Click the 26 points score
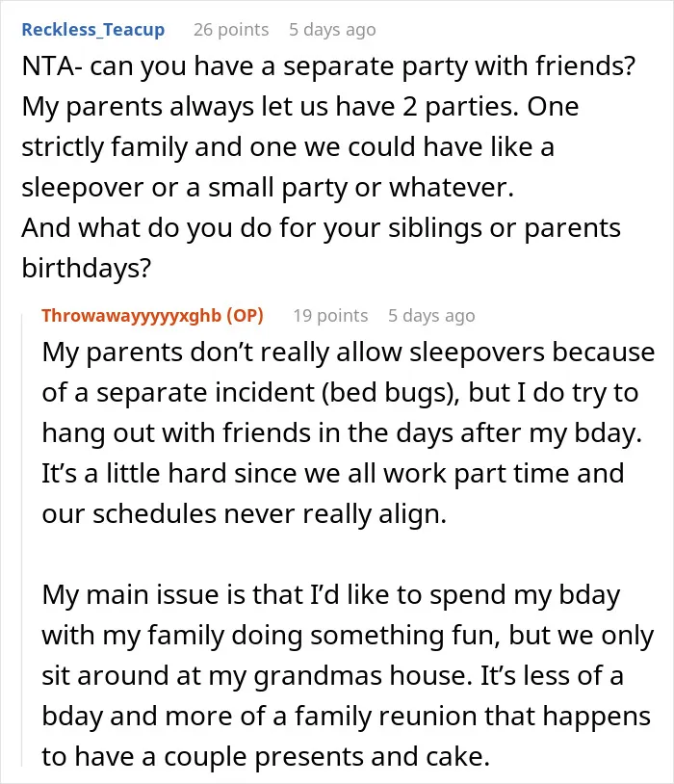674x784 pixels. click(x=231, y=30)
